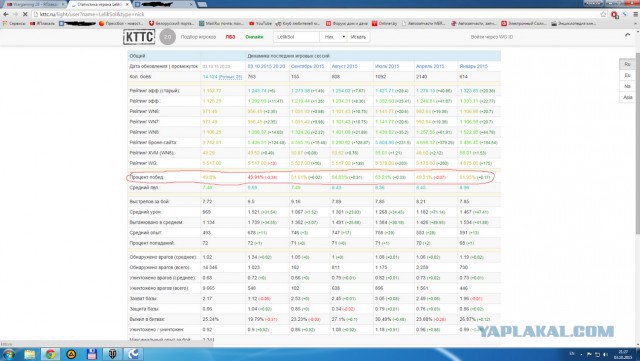Click the vertical page scrollbar
Image resolution: width=640 pixels, height=361 pixels.
637,143
